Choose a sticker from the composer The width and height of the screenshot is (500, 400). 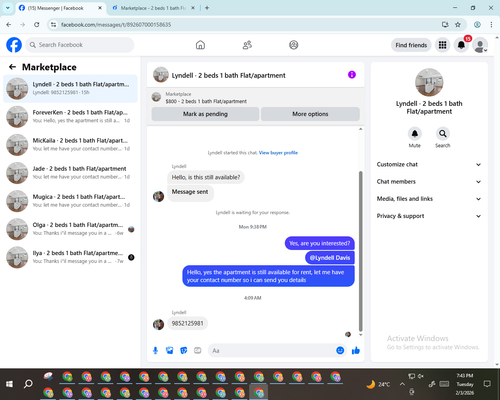pos(184,350)
